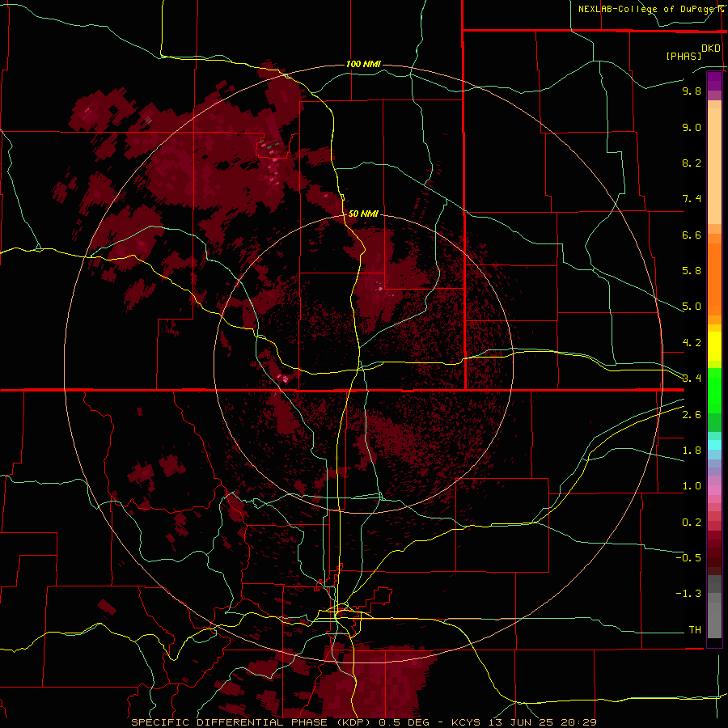Click the "[PHAS]" units label above color bar

(x=684, y=56)
